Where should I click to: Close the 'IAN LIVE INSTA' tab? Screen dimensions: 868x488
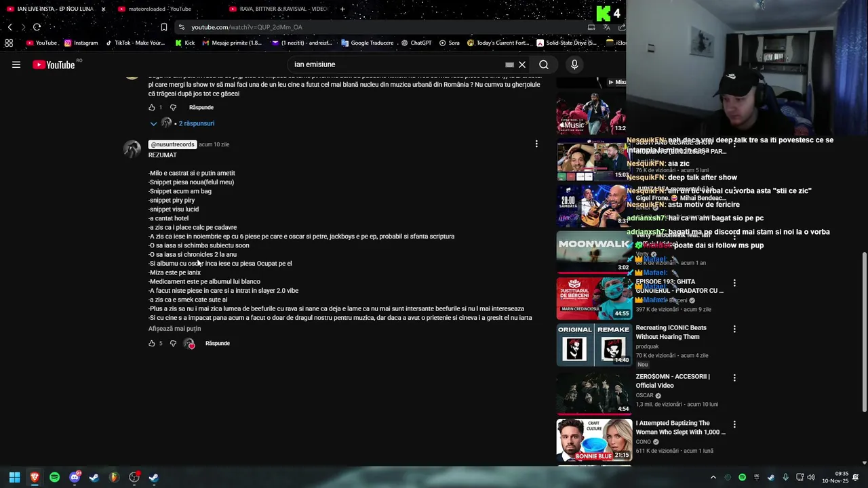pos(103,9)
